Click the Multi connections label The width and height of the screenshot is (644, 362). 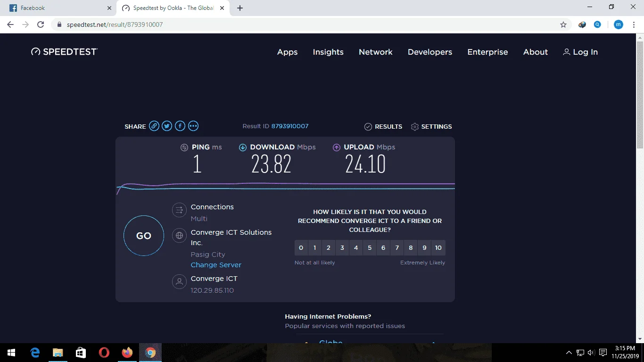click(x=199, y=219)
